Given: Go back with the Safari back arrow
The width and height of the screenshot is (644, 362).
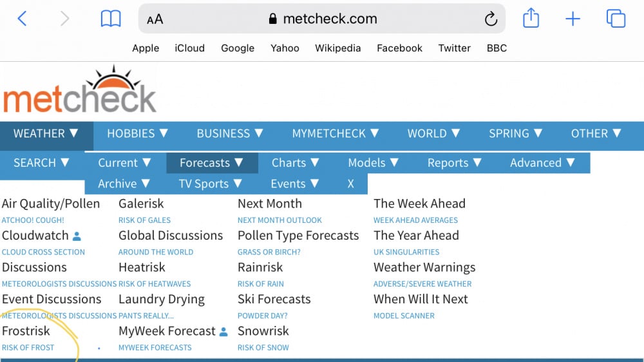Looking at the screenshot, I should (22, 19).
